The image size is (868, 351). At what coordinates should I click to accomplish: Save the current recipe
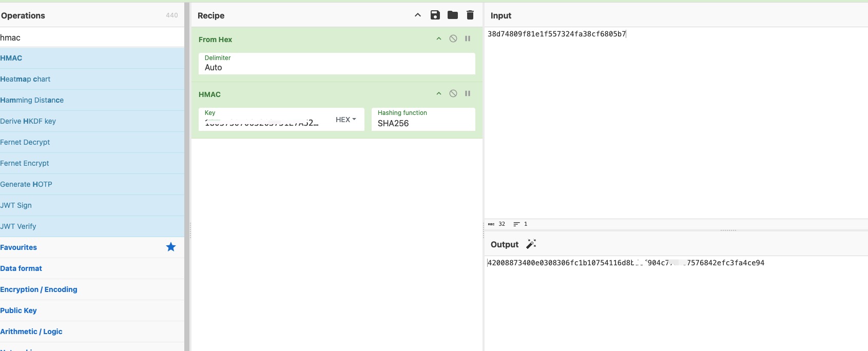point(435,15)
